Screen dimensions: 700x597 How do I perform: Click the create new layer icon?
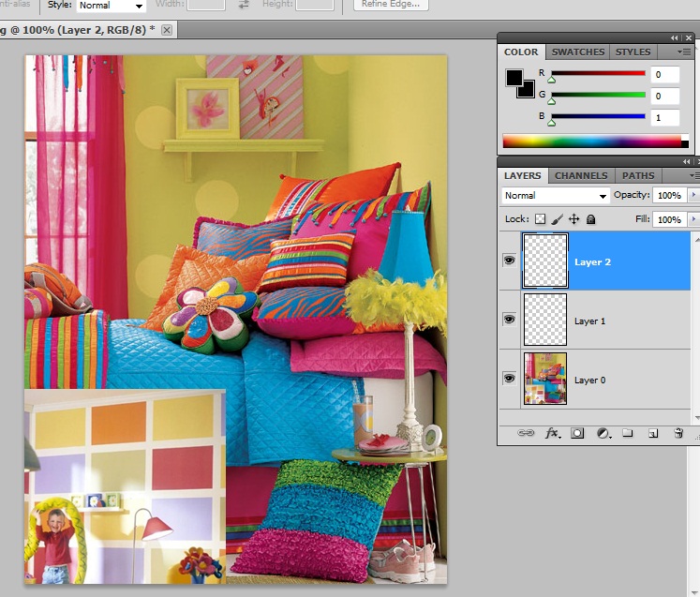(x=653, y=434)
